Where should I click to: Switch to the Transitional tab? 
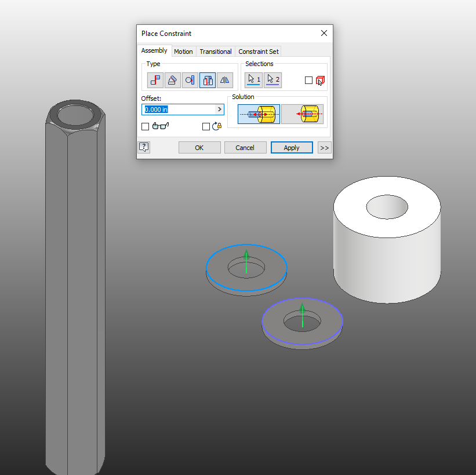tap(216, 52)
